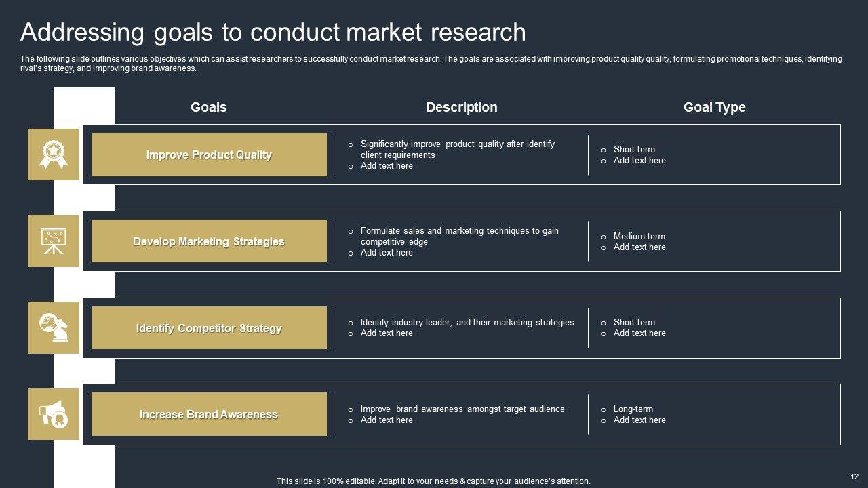Click the chess knight competitor icon
The width and height of the screenshot is (868, 488).
click(53, 327)
